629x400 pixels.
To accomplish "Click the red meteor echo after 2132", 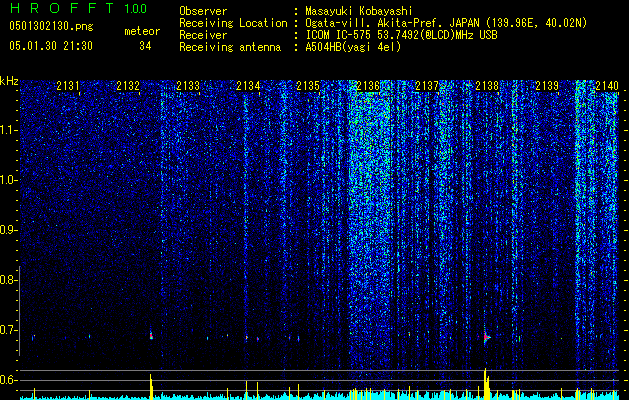I will (x=151, y=335).
